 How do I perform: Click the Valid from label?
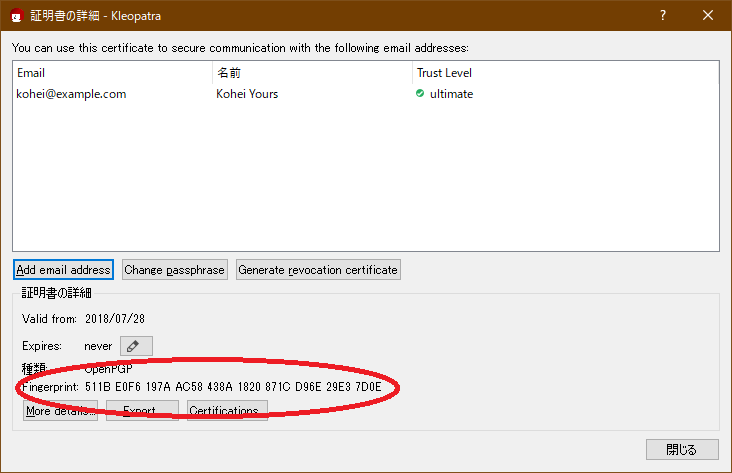tap(49, 319)
